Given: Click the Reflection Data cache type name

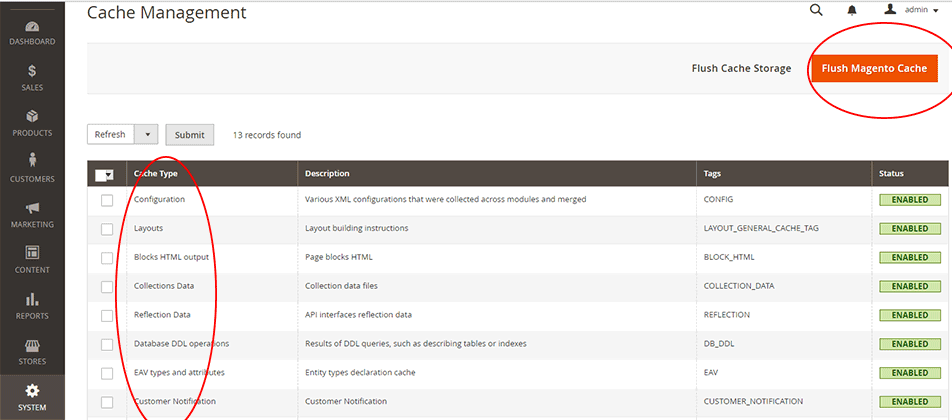Looking at the screenshot, I should pos(162,314).
